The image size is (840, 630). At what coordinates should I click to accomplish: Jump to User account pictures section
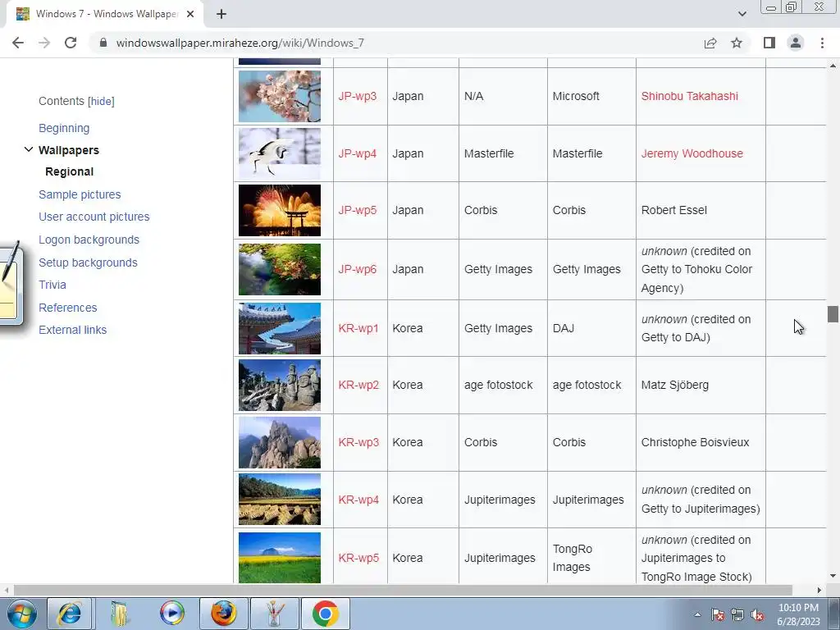(94, 217)
